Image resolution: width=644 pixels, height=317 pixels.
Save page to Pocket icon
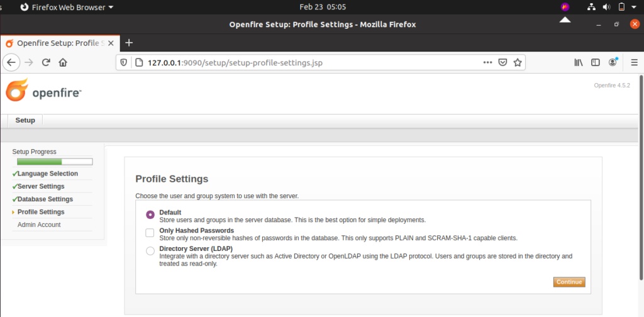(502, 63)
